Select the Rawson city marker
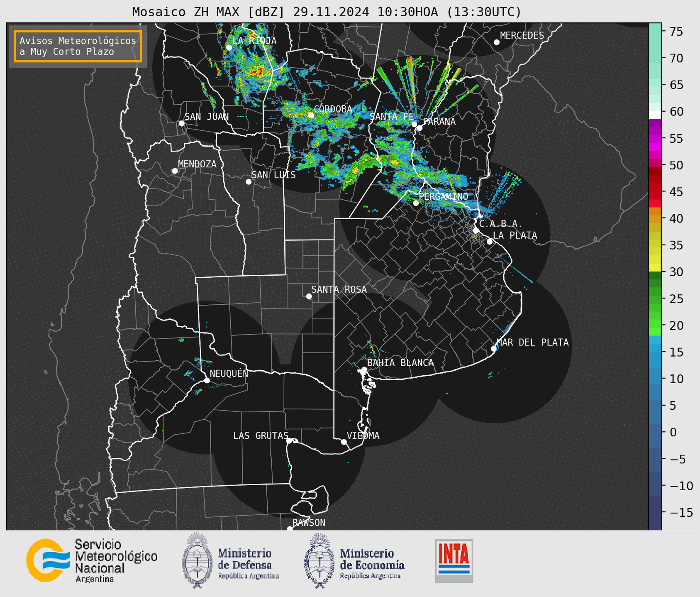 point(290,529)
